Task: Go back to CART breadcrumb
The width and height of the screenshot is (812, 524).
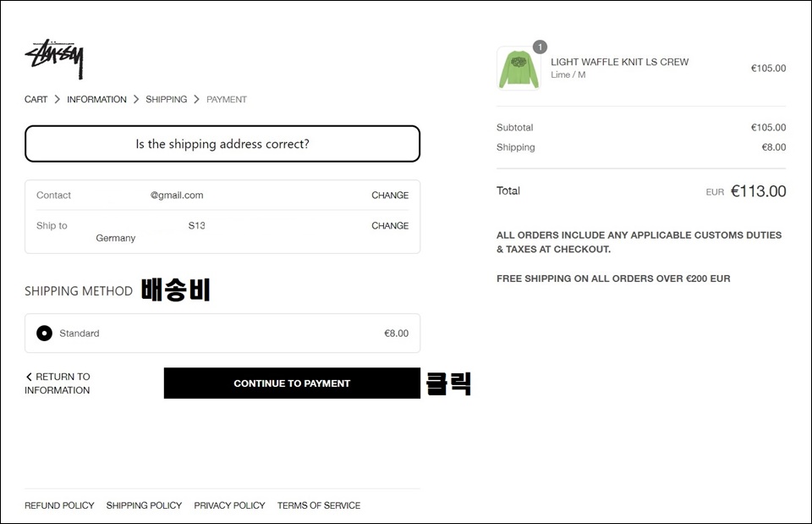Action: pos(36,99)
